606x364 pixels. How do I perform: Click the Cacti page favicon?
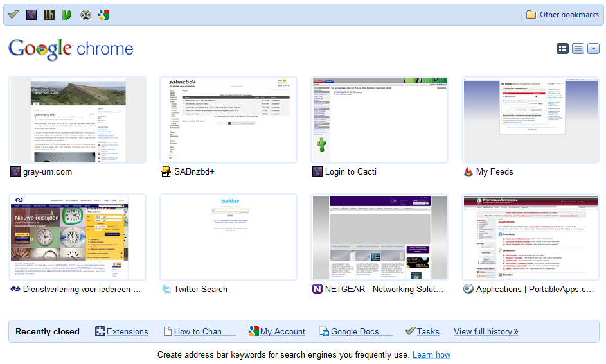coord(317,171)
